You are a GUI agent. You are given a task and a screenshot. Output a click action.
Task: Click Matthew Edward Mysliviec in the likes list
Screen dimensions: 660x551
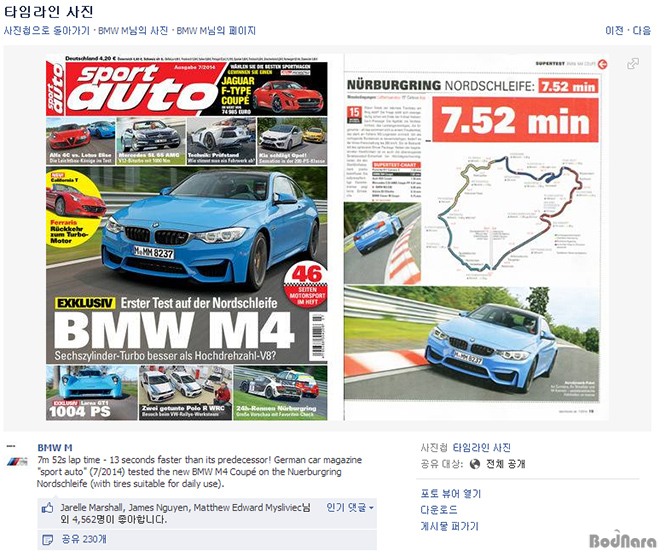248,507
